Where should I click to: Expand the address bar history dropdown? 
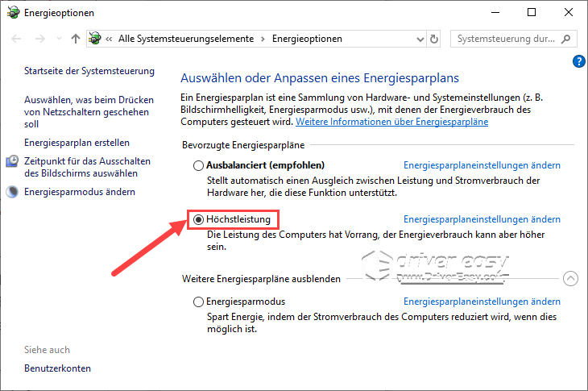420,39
